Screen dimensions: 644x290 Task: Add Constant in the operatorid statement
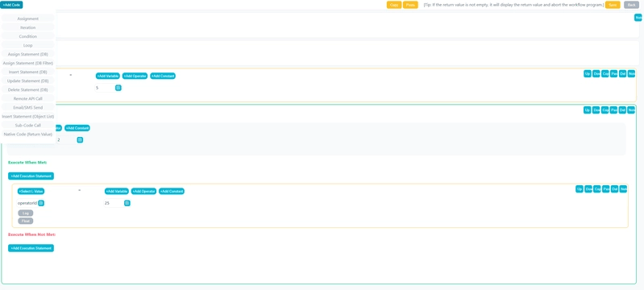(x=172, y=191)
